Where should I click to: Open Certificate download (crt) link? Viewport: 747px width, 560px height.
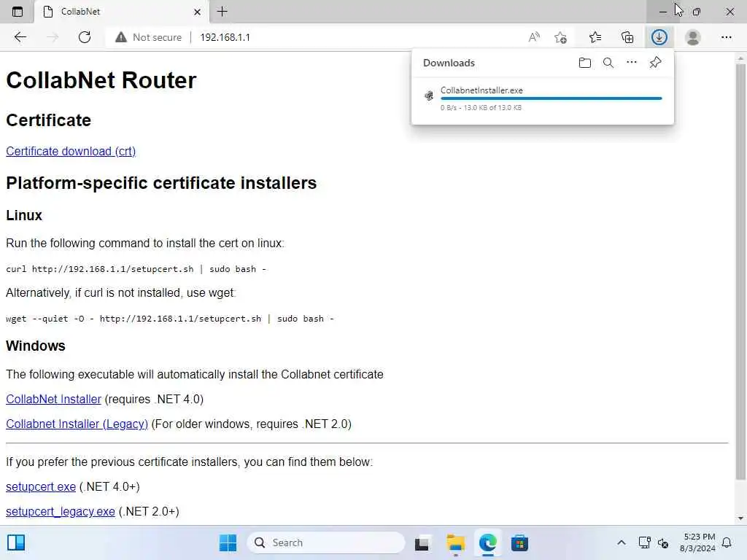point(71,151)
